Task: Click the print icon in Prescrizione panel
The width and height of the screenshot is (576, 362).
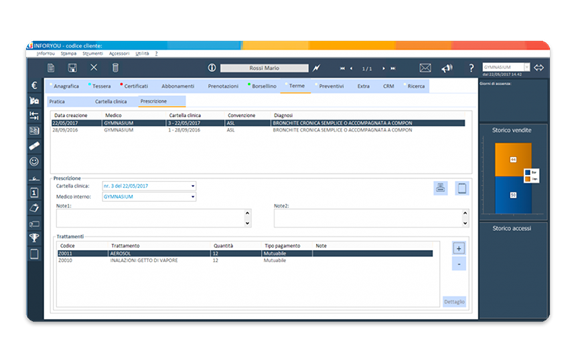Action: [x=440, y=188]
